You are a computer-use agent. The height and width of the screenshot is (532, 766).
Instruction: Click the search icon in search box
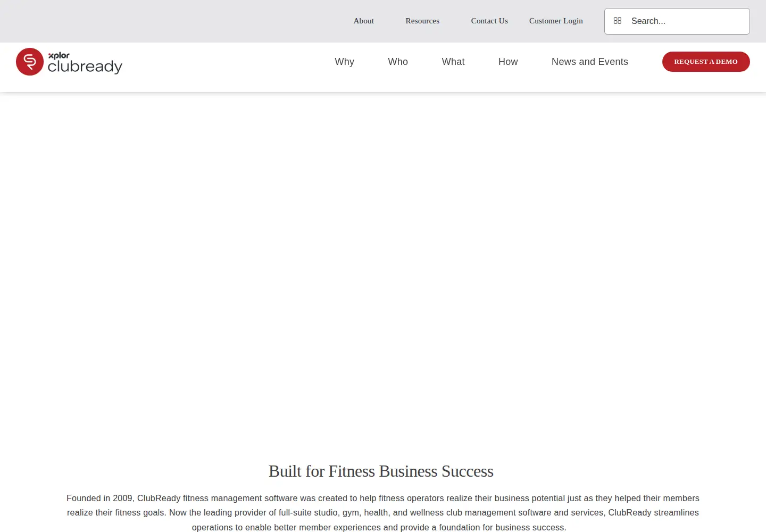pos(618,21)
